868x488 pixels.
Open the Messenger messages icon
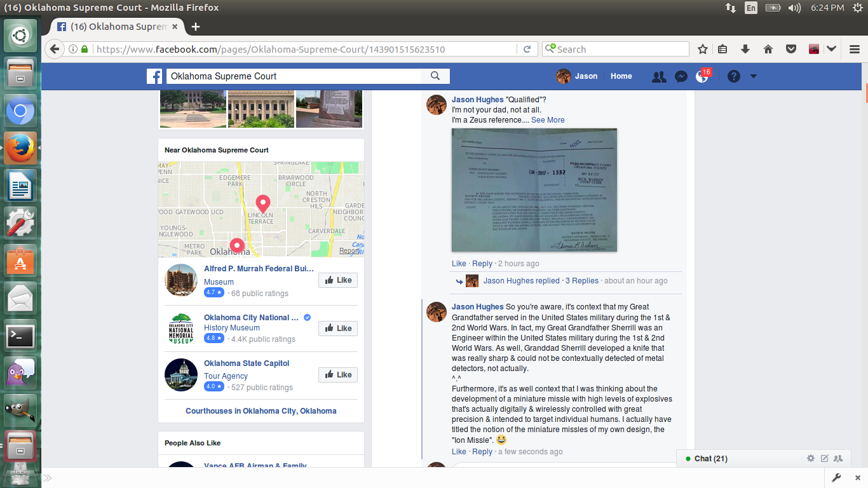coord(681,76)
